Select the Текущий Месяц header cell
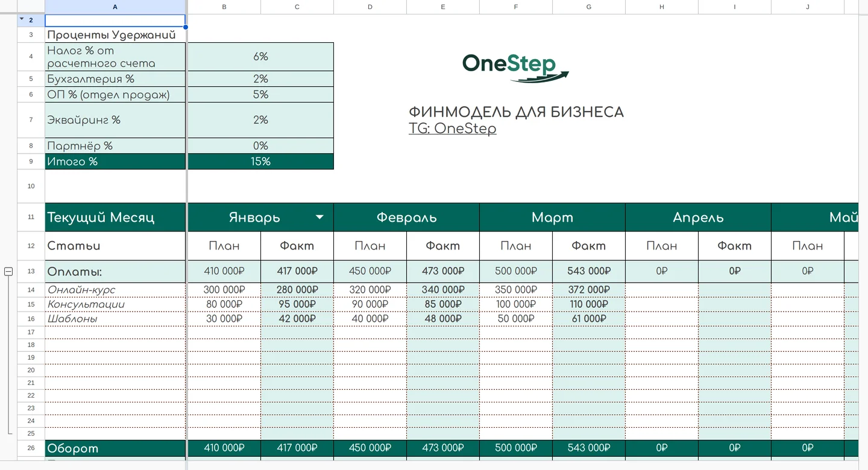 tap(115, 218)
